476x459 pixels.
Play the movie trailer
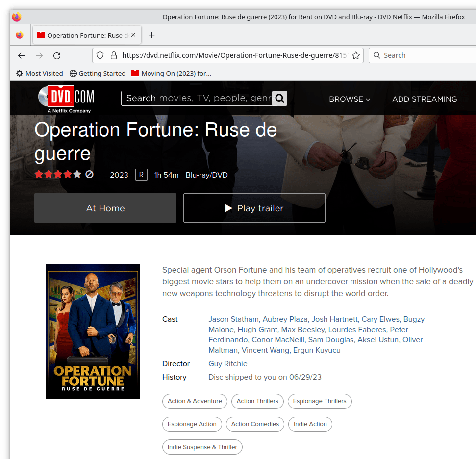[254, 208]
